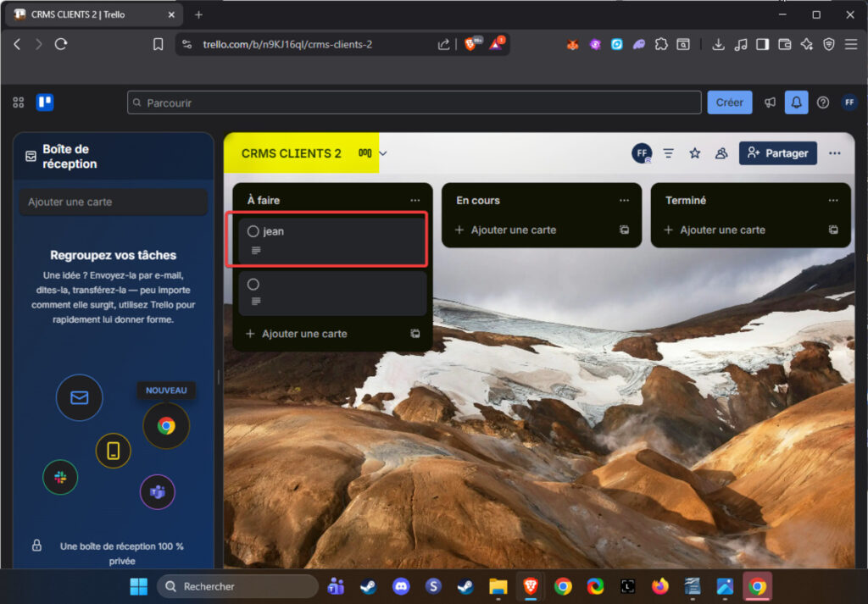Mark the untitled second card complete
Screen dimensions: 868x604
(253, 285)
